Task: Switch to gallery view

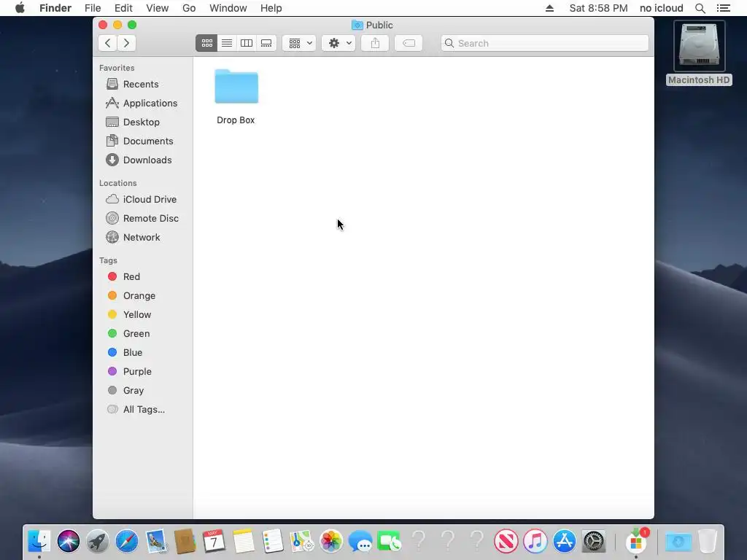Action: (266, 43)
